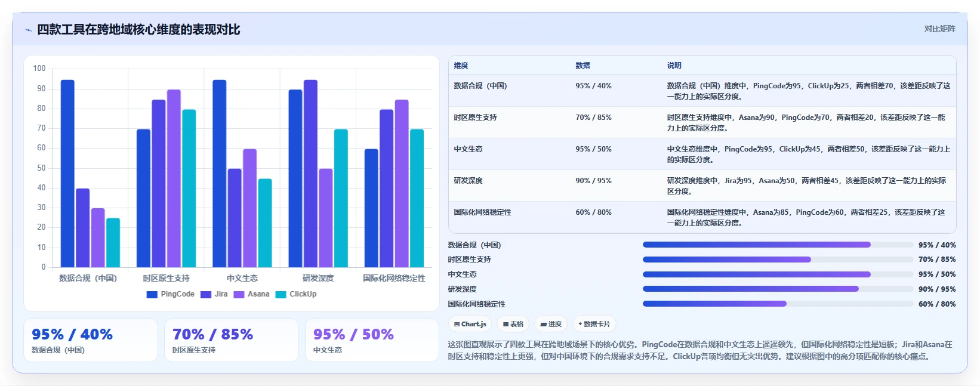The width and height of the screenshot is (980, 386).
Task: Select the 70% / 85% stat card
Action: (232, 340)
